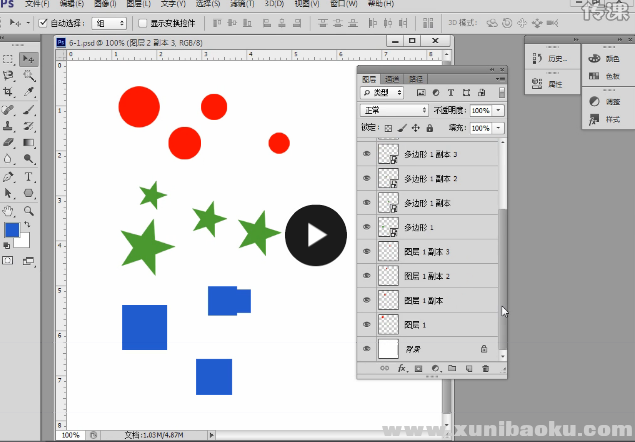Open the 文件 menu

(36, 4)
